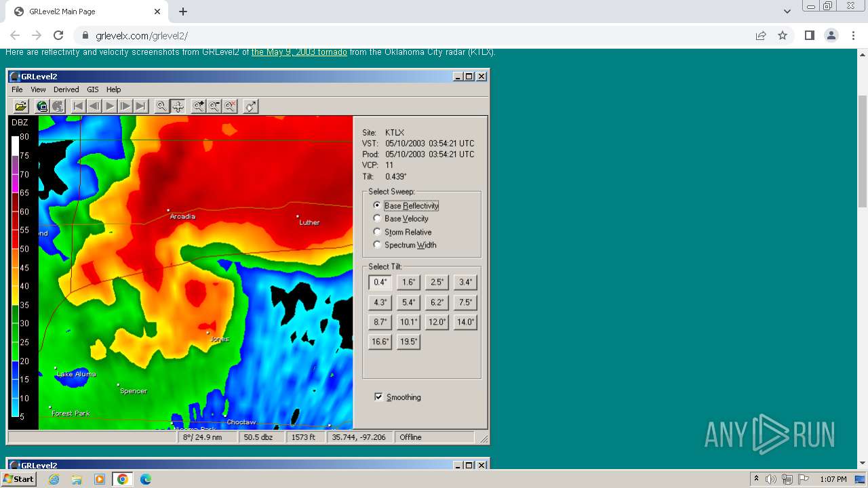The width and height of the screenshot is (868, 488).
Task: Select the 0.4° tilt button
Action: pyautogui.click(x=380, y=282)
